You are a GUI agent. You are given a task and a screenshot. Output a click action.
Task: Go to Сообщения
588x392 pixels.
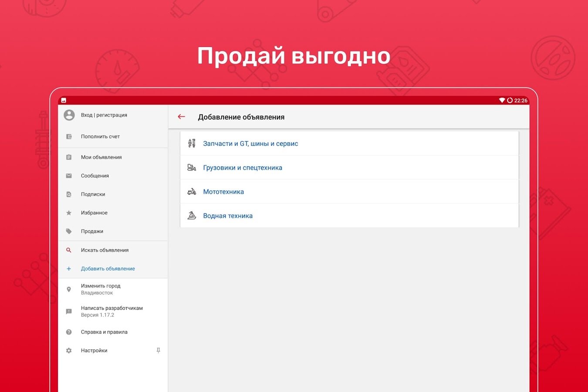tap(113, 176)
